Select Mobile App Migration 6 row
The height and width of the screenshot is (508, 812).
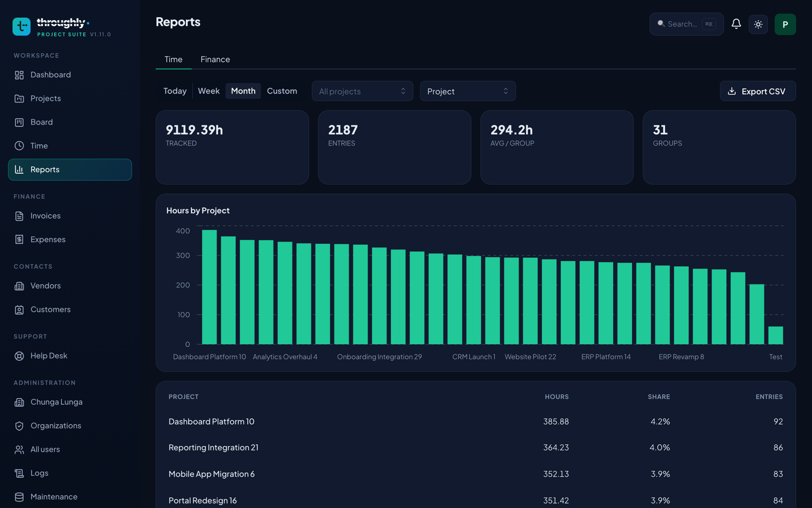(476, 474)
